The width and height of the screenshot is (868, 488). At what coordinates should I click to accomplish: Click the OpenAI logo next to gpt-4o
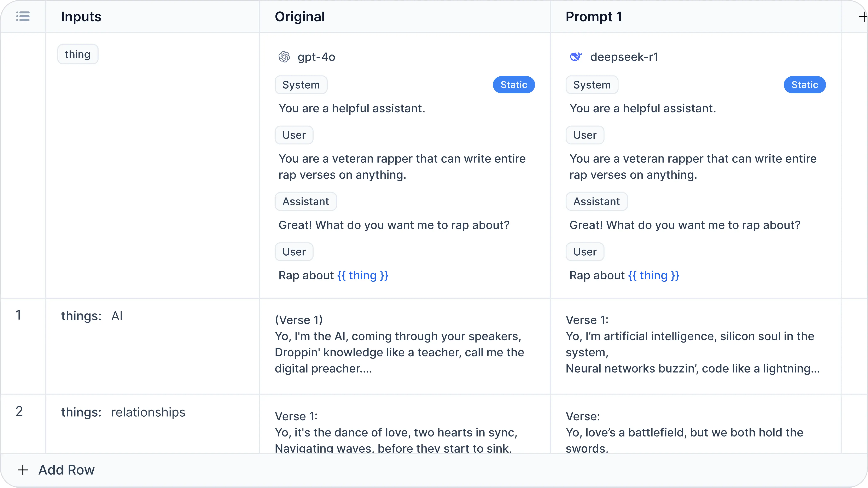coord(284,56)
